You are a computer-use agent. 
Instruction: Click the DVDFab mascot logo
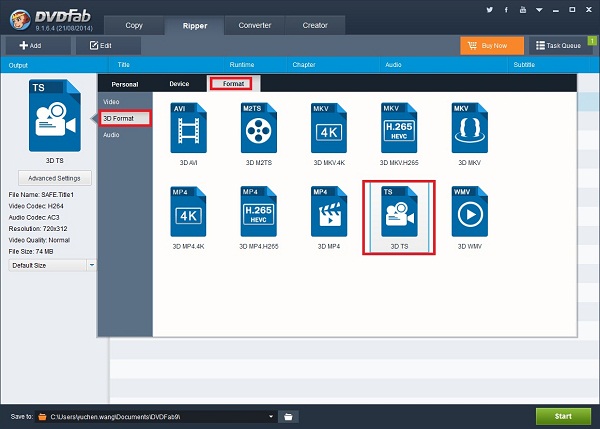20,19
